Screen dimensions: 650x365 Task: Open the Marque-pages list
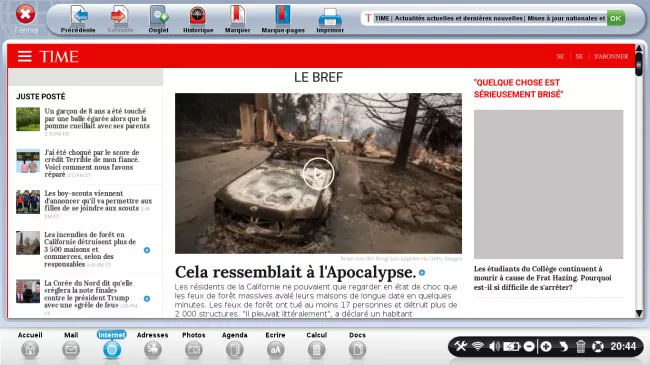(283, 19)
